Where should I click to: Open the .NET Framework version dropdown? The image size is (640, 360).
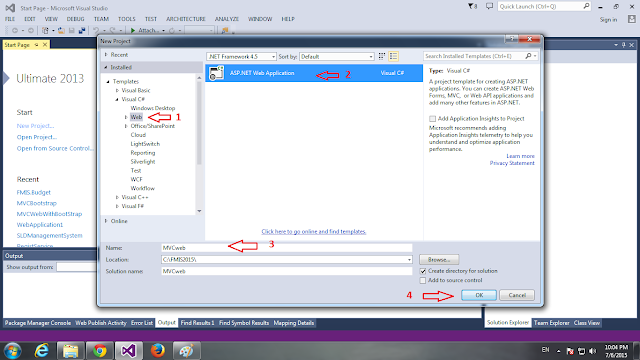point(242,56)
